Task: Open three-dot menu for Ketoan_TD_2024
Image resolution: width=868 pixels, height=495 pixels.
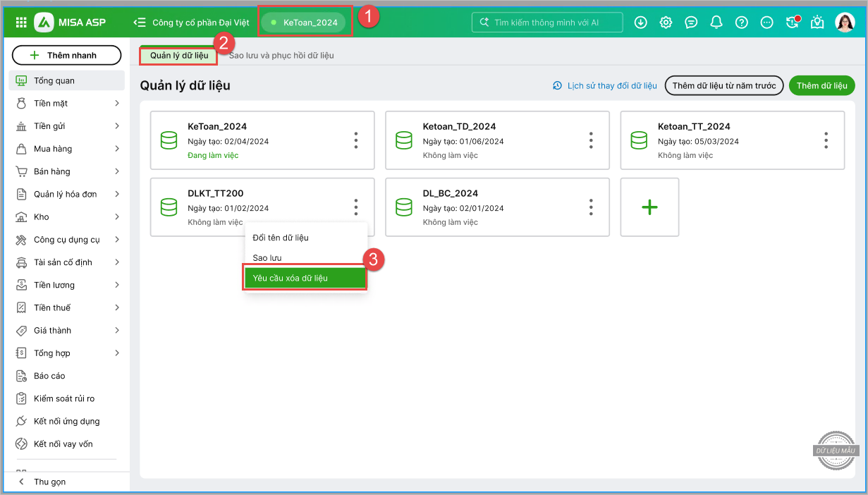Action: pyautogui.click(x=591, y=140)
